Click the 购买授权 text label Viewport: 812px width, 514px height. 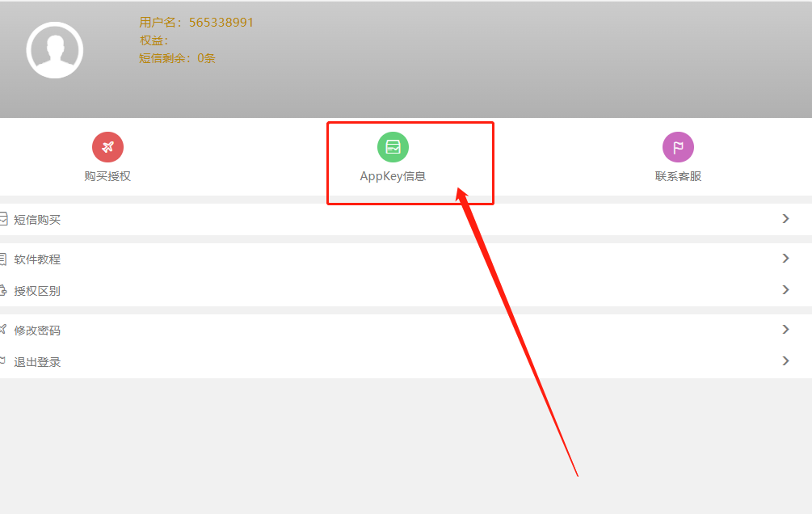(107, 176)
